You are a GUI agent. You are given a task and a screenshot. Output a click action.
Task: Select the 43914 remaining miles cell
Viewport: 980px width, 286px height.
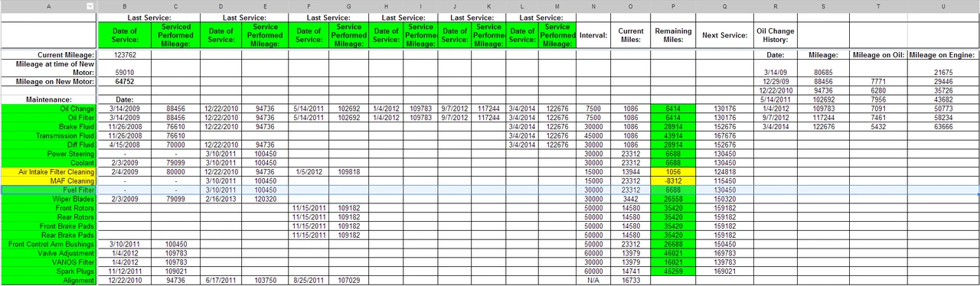pos(673,135)
